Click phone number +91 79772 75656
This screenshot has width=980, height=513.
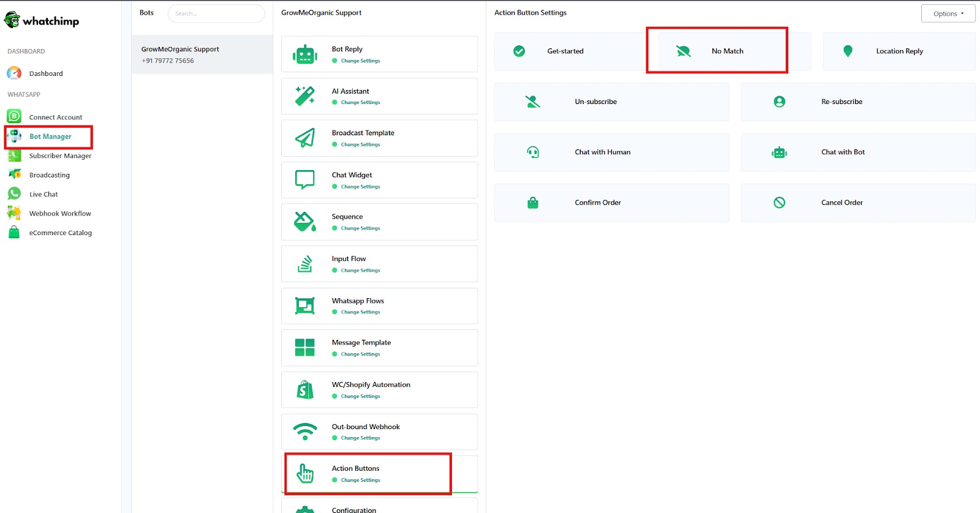click(x=168, y=61)
